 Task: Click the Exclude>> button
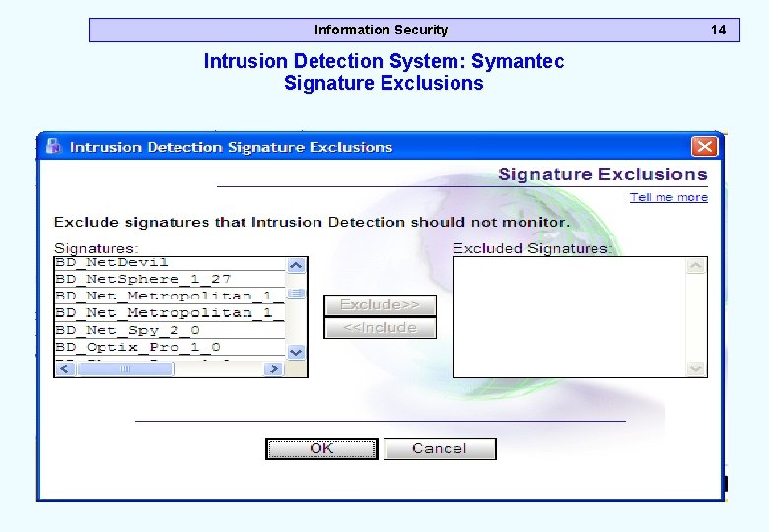click(x=381, y=305)
